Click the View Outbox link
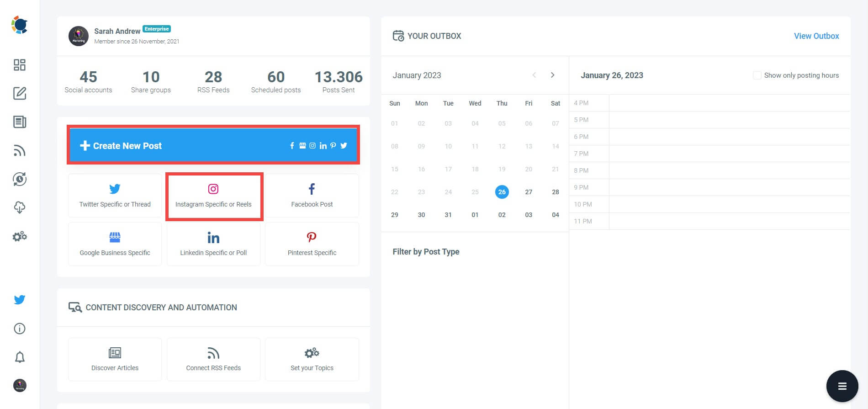868x409 pixels. tap(816, 36)
